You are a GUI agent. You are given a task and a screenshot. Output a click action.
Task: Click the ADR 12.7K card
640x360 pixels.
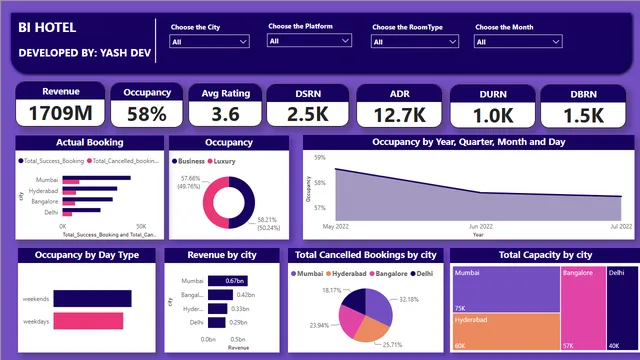[399, 107]
